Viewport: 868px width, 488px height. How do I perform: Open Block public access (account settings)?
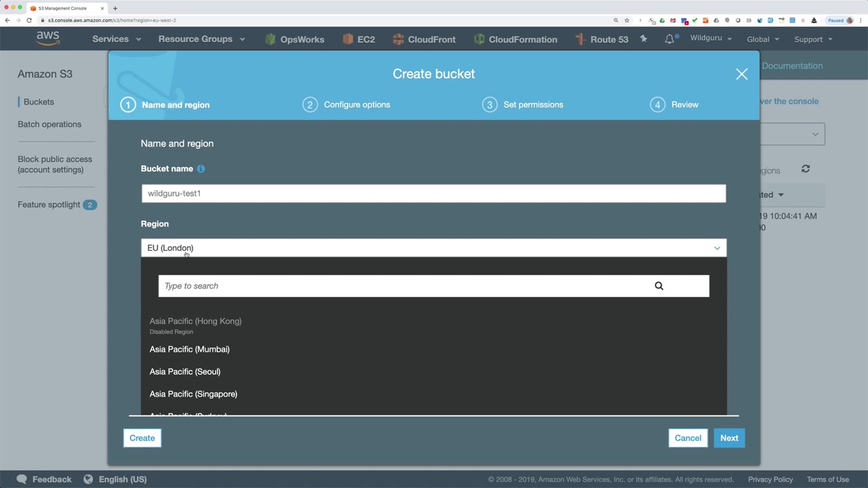pyautogui.click(x=55, y=164)
